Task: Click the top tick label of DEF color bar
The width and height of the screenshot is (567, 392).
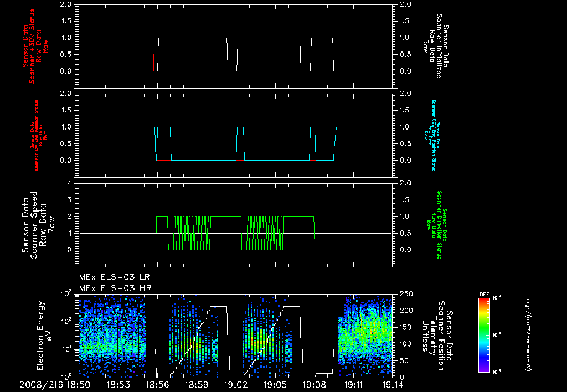Action: click(497, 298)
